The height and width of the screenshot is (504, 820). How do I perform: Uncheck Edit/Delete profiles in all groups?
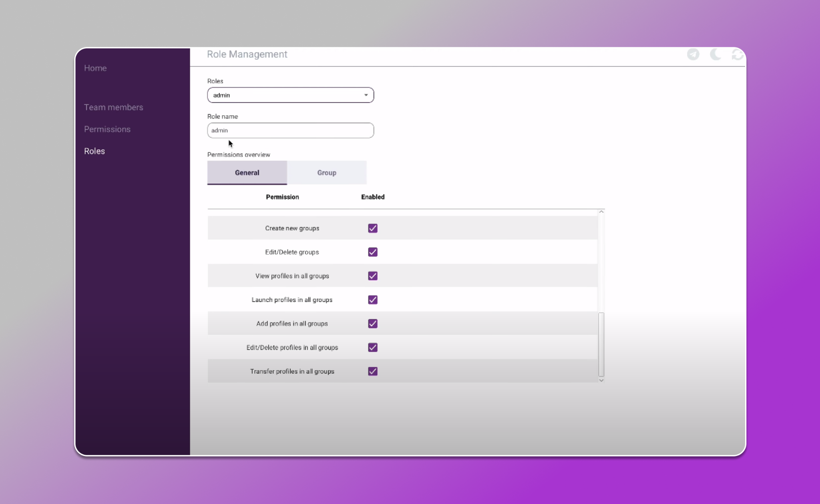[372, 347]
